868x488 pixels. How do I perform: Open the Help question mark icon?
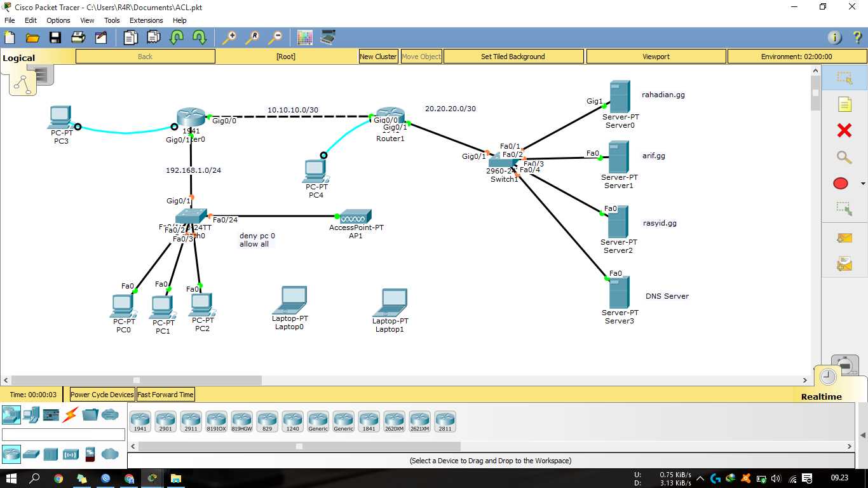(x=857, y=37)
